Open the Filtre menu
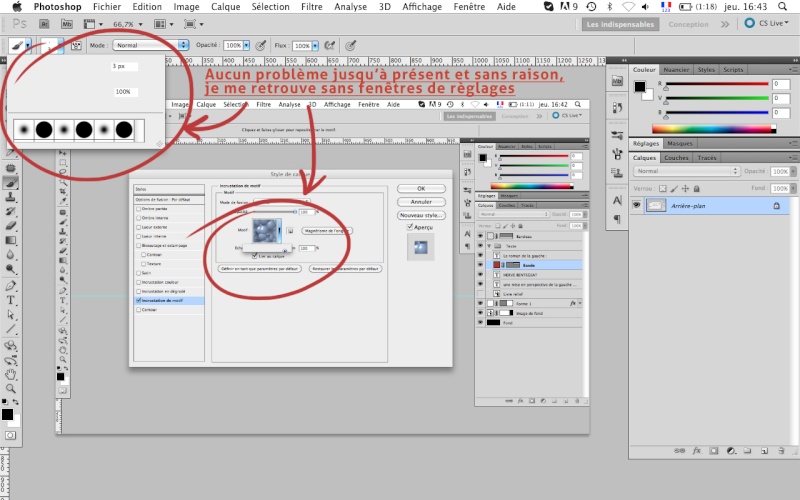 (312, 7)
